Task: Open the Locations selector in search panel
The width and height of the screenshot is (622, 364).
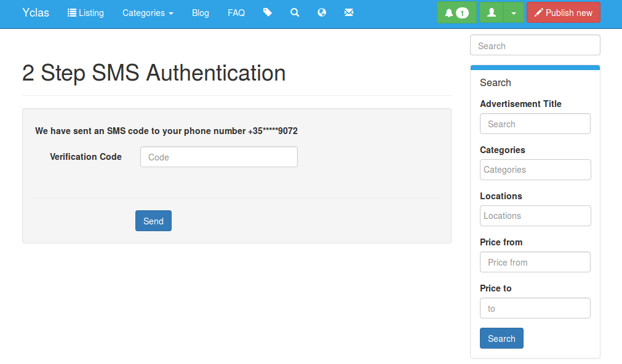Action: pos(535,216)
